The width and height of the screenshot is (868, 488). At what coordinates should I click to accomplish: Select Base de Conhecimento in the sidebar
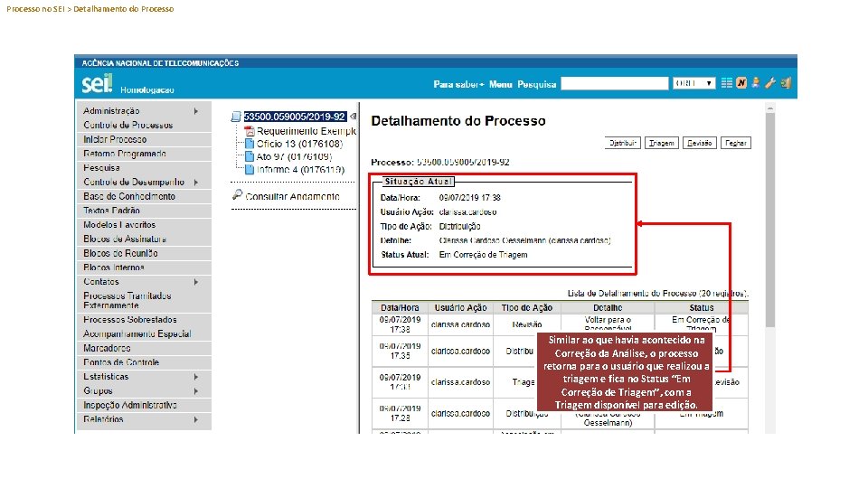coord(144,196)
